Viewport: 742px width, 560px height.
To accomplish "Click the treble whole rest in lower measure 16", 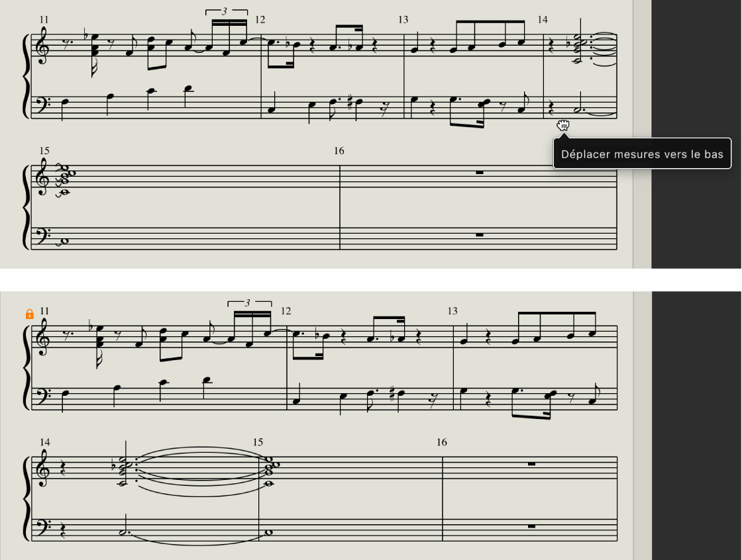I will [531, 464].
